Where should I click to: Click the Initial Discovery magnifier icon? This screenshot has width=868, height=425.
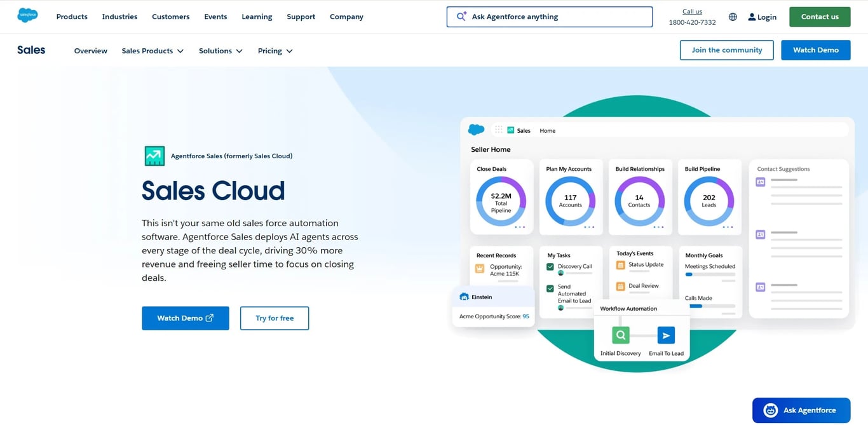[x=621, y=335]
